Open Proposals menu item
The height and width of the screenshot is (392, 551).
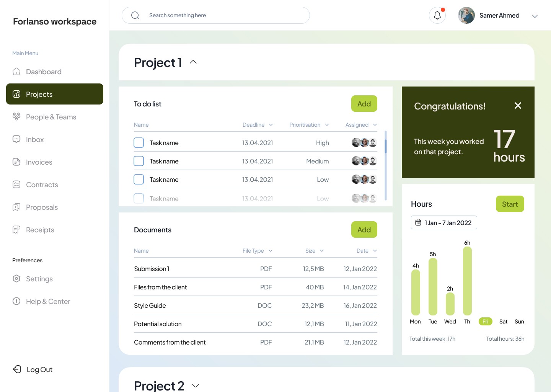(x=55, y=207)
